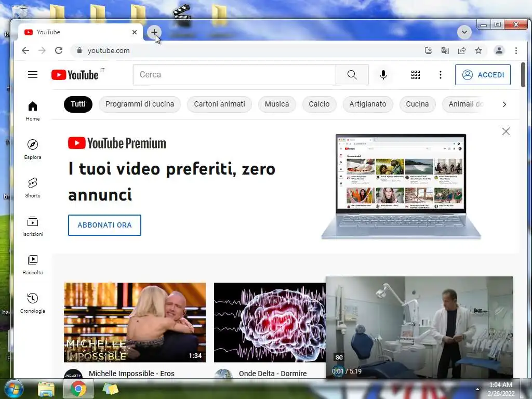Viewport: 532px width, 399px height.
Task: Expand the tab search dropdown
Action: click(x=464, y=32)
